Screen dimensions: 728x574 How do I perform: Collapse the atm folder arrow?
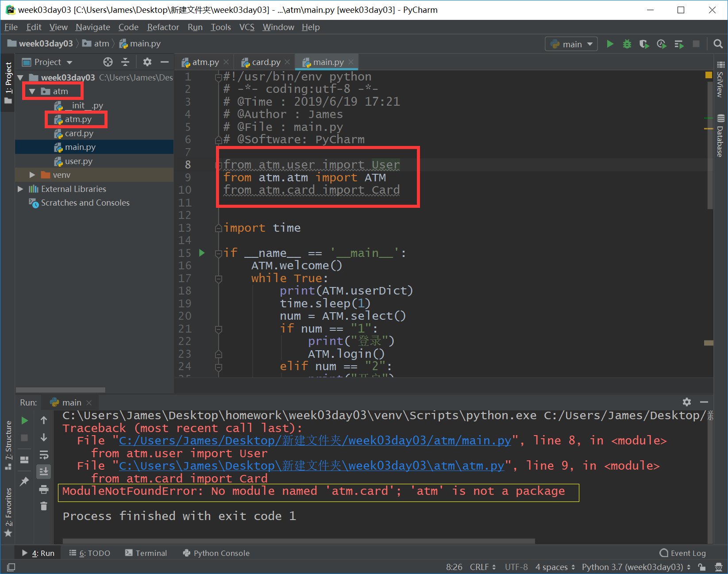[32, 92]
